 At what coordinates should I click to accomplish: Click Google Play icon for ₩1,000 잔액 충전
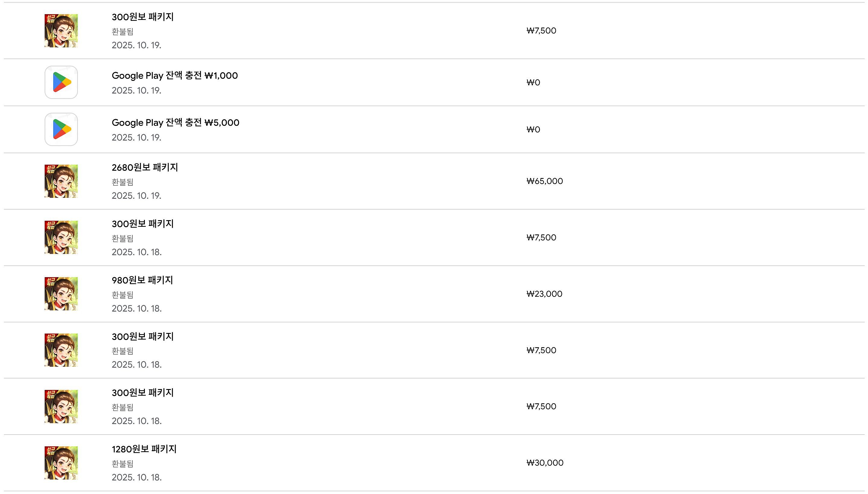click(x=61, y=82)
